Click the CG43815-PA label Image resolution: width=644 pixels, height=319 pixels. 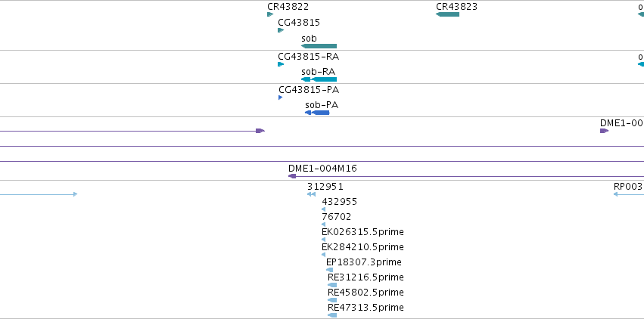tap(309, 90)
